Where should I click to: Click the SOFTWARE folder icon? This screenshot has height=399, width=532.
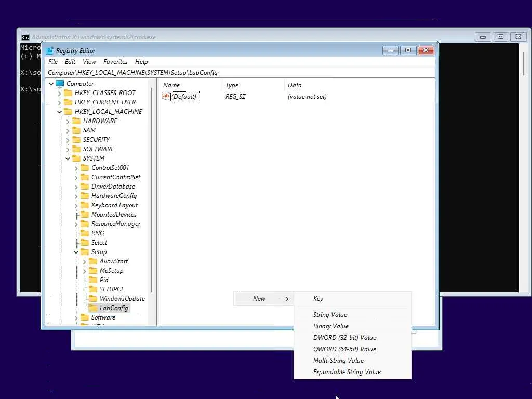pos(76,149)
